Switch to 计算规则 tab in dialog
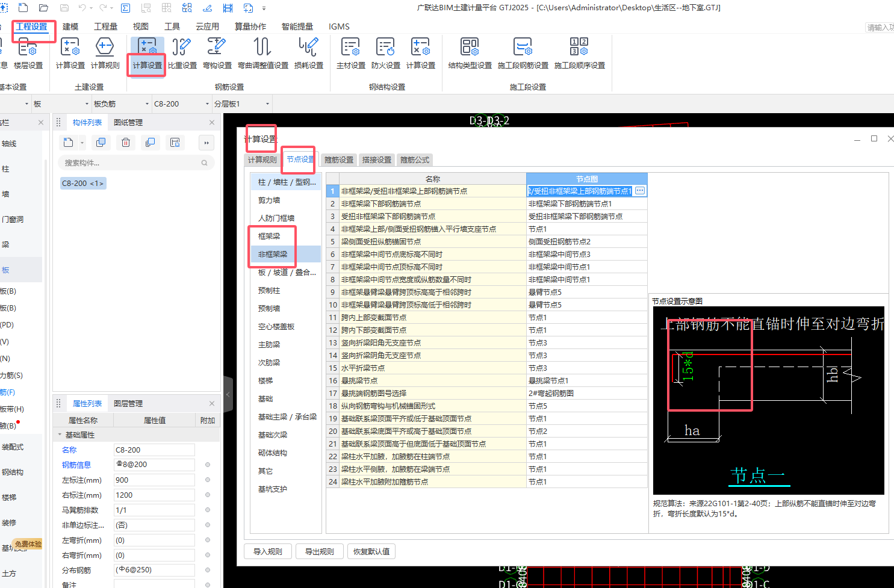The height and width of the screenshot is (588, 894). [262, 159]
